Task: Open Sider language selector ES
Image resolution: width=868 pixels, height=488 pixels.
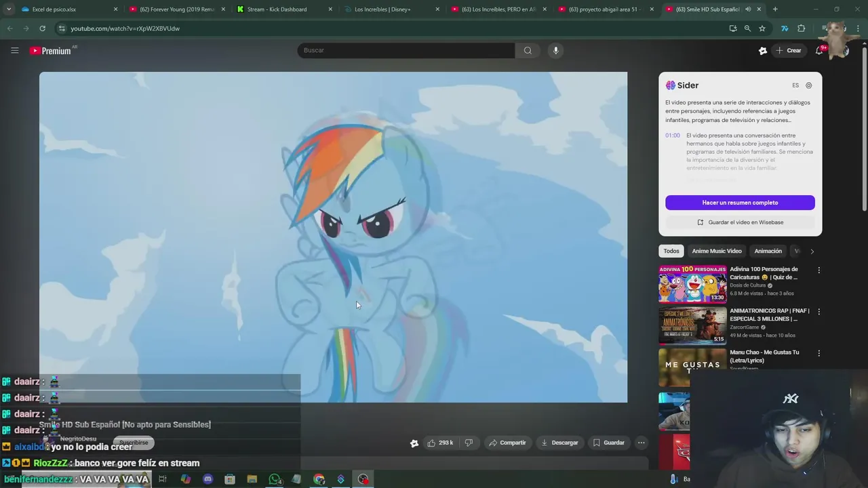Action: 795,85
